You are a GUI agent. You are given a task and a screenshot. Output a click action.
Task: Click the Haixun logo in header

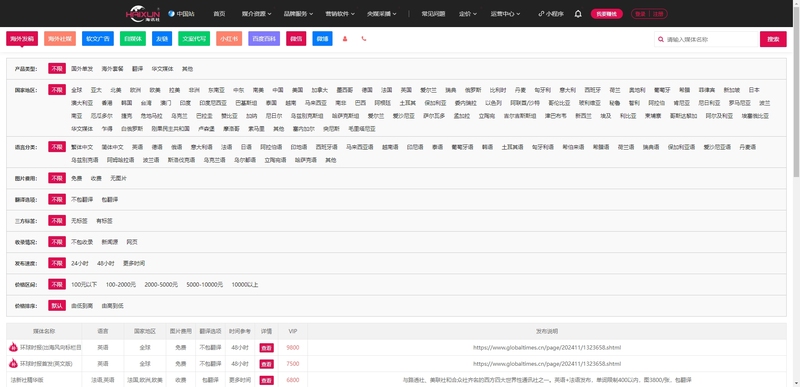(143, 14)
